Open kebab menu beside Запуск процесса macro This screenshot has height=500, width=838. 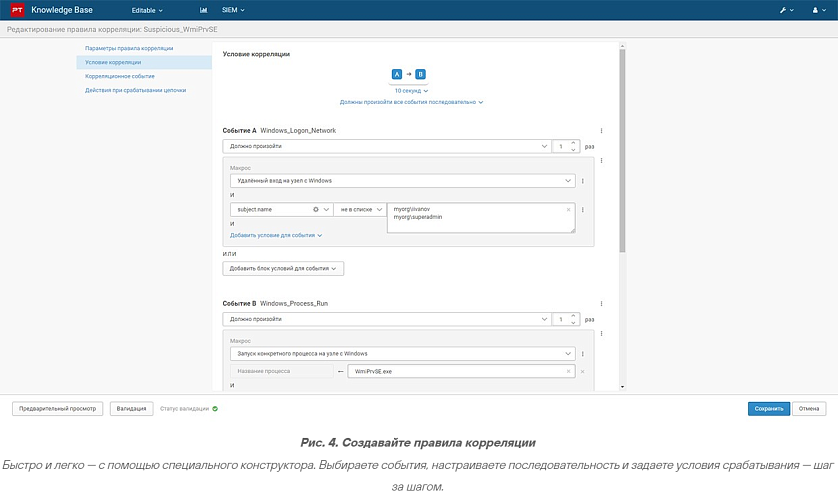(583, 354)
